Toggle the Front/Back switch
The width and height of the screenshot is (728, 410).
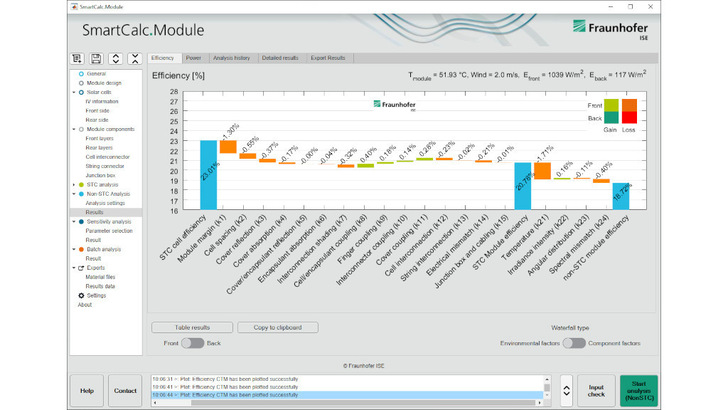[193, 343]
